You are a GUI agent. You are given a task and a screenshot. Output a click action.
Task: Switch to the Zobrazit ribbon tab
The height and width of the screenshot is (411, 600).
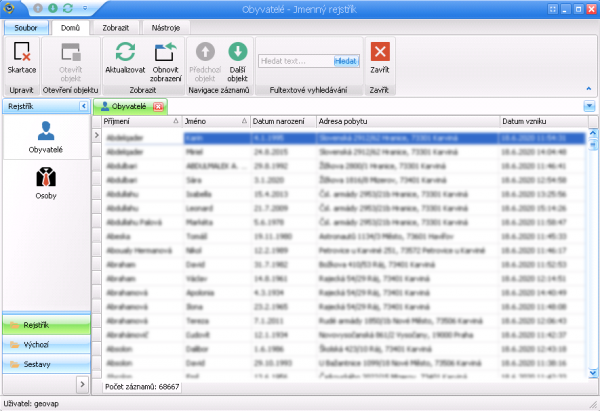coord(119,29)
